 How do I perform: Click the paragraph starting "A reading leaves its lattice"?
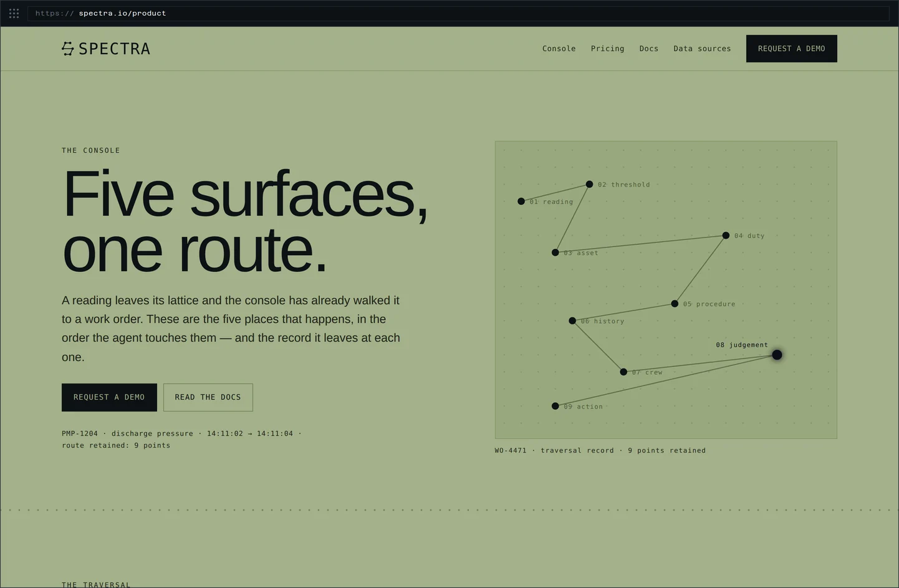point(231,329)
